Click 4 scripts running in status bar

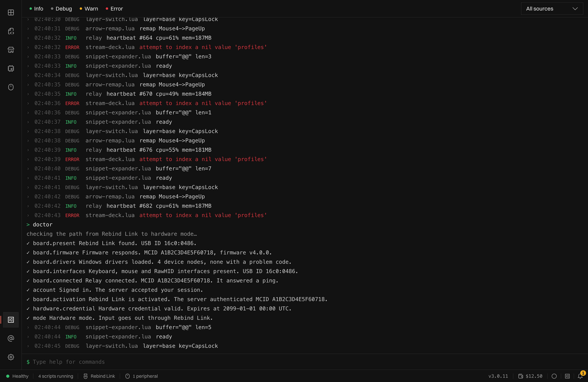pyautogui.click(x=56, y=376)
